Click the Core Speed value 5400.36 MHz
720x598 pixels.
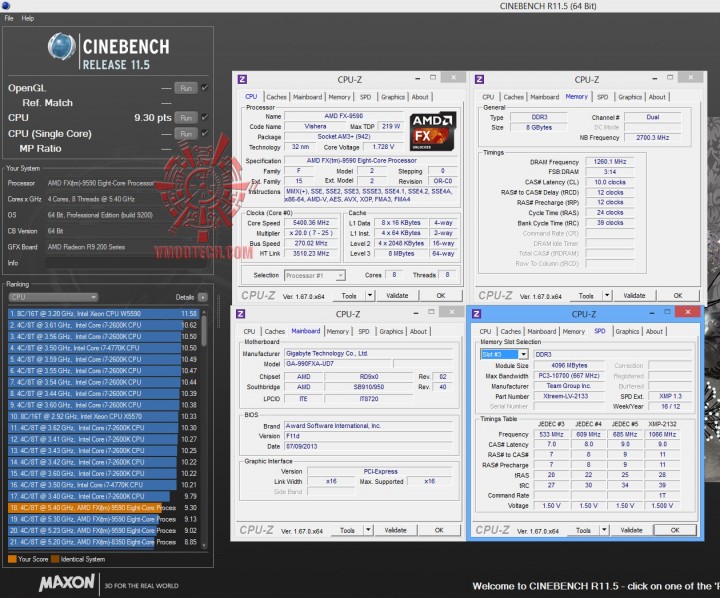pos(311,223)
